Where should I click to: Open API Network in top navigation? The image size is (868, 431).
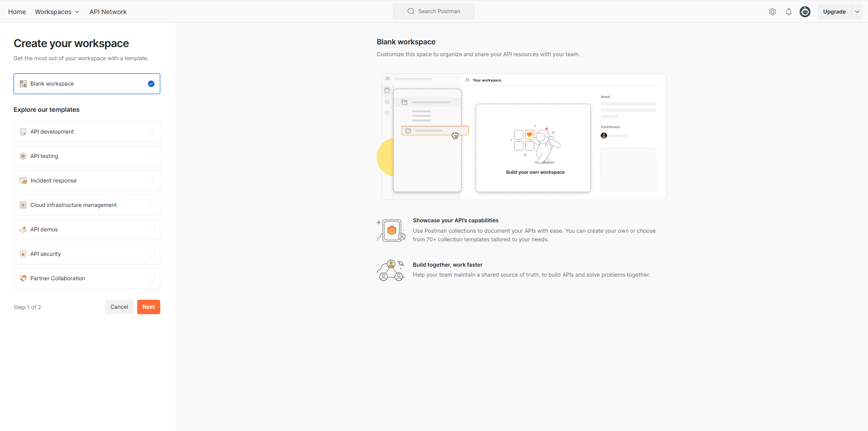pos(108,12)
